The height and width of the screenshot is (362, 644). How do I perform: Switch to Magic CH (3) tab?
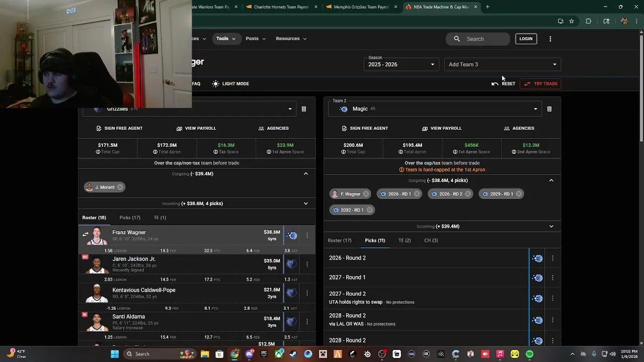coord(431,240)
